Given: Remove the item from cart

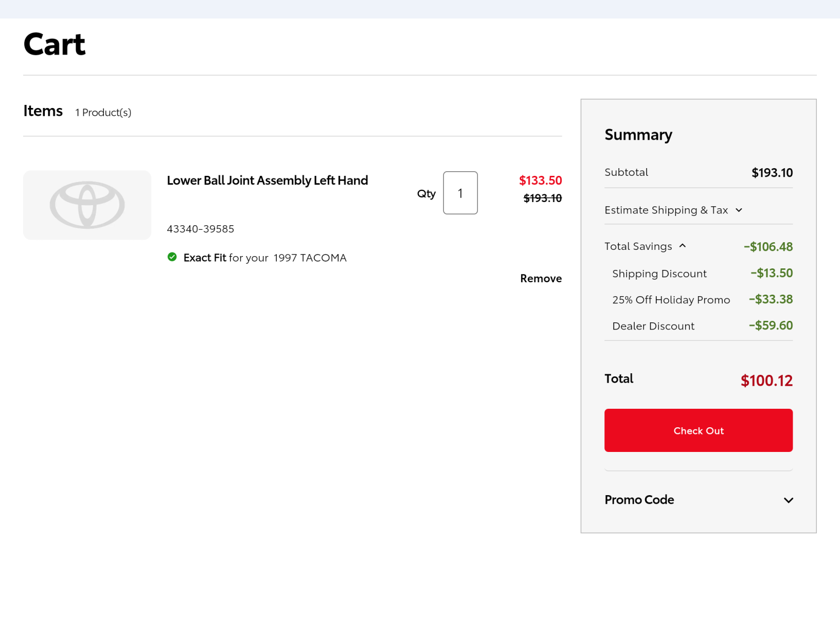Looking at the screenshot, I should [541, 278].
